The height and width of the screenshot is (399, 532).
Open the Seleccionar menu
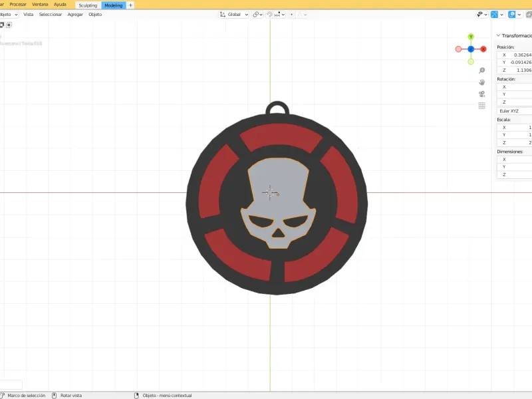pos(51,15)
